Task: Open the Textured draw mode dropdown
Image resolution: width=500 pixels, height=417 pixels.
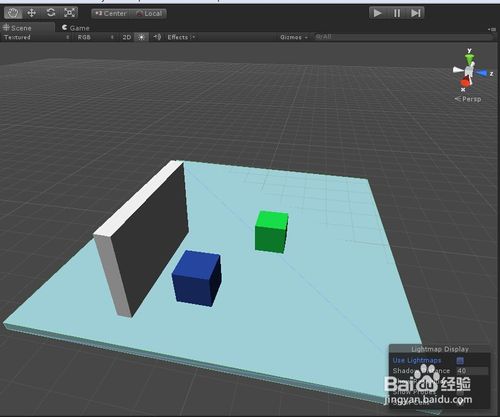Action: pos(36,37)
